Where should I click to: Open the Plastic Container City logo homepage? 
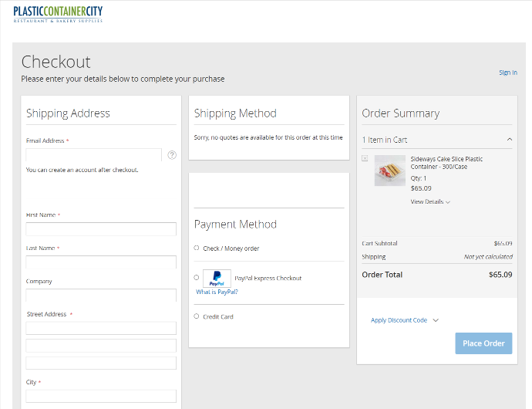click(58, 14)
